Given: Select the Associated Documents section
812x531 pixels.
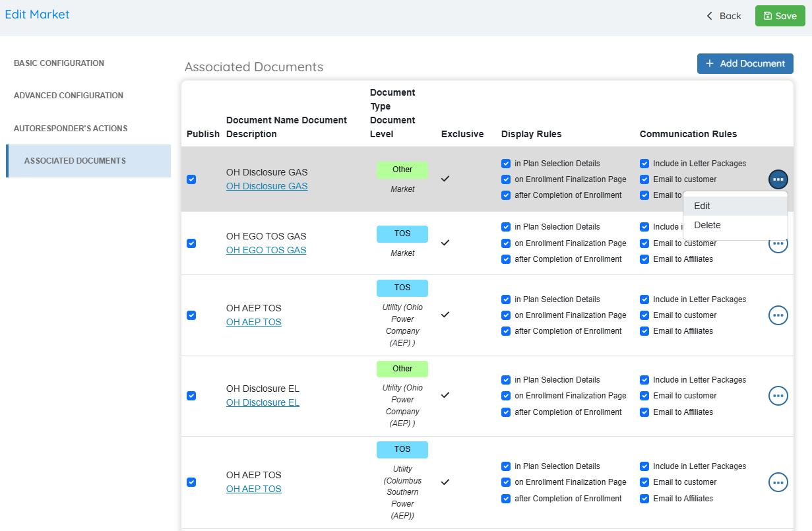Looking at the screenshot, I should pos(88,161).
